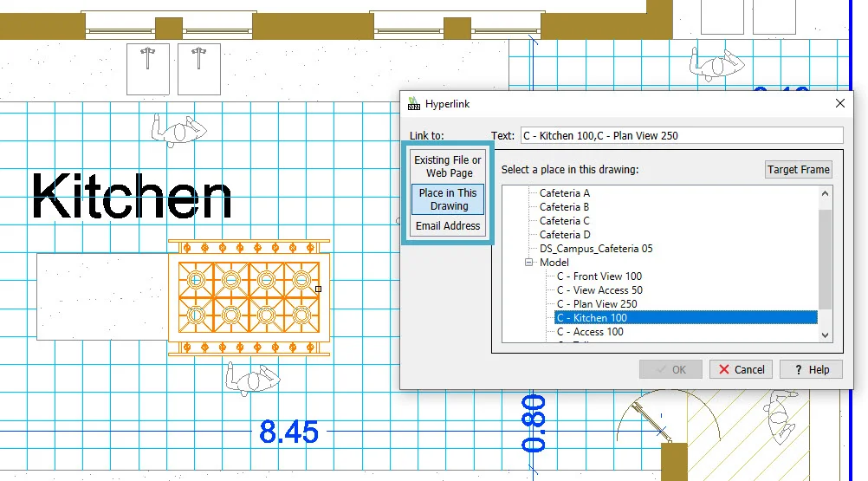Click into the hyperlink Text input field

[680, 136]
